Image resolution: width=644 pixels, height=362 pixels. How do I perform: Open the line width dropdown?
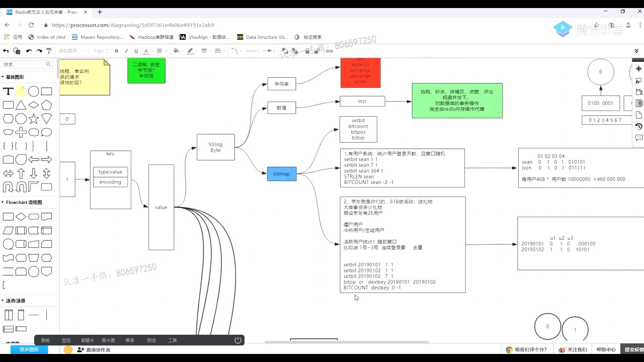[x=205, y=51]
